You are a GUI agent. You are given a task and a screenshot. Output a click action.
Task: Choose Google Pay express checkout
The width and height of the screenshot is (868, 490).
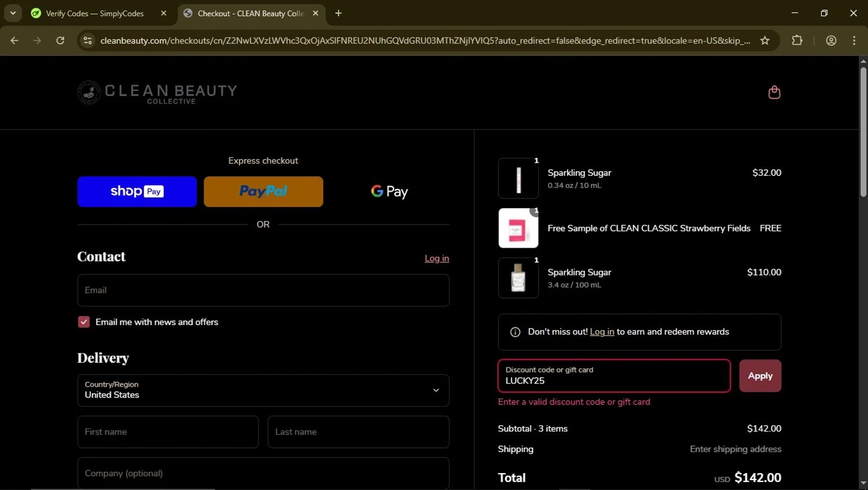[389, 191]
